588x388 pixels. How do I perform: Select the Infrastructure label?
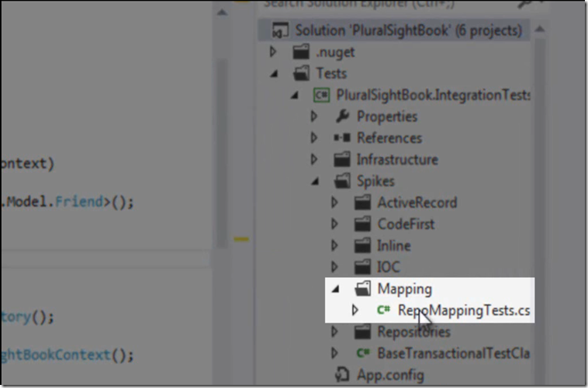click(x=397, y=160)
